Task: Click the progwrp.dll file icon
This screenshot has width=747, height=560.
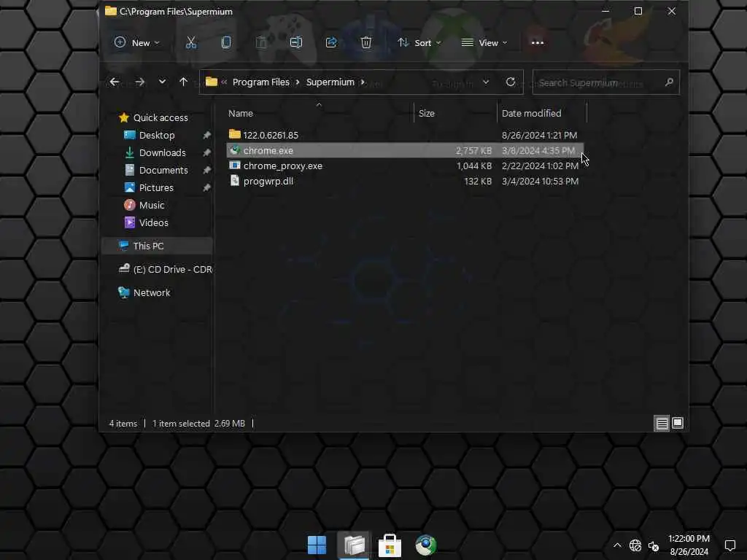Action: click(x=234, y=181)
